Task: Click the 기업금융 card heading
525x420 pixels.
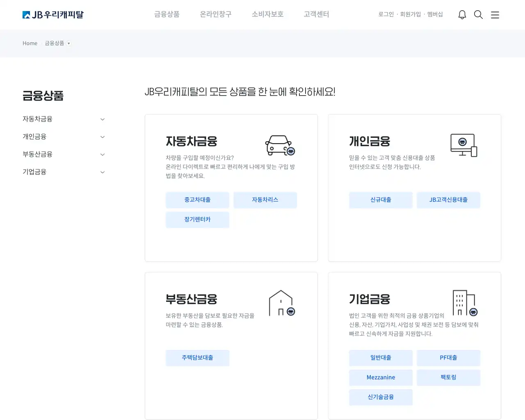Action: pyautogui.click(x=370, y=299)
